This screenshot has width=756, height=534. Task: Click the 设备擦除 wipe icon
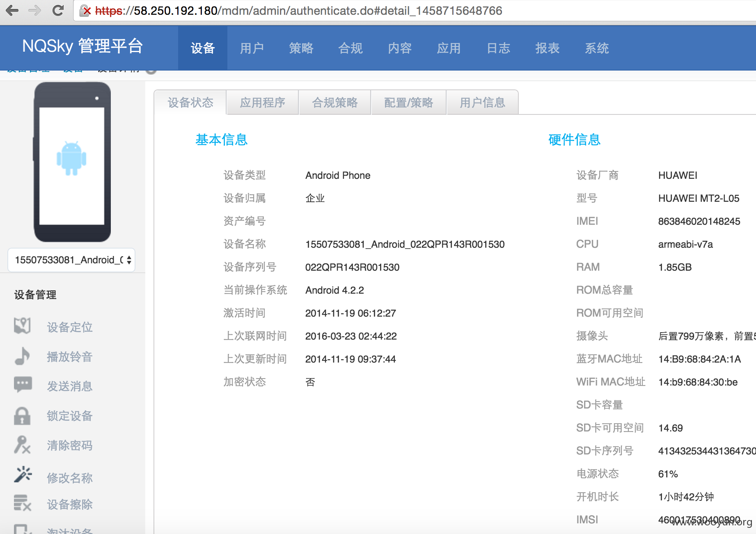coord(23,503)
